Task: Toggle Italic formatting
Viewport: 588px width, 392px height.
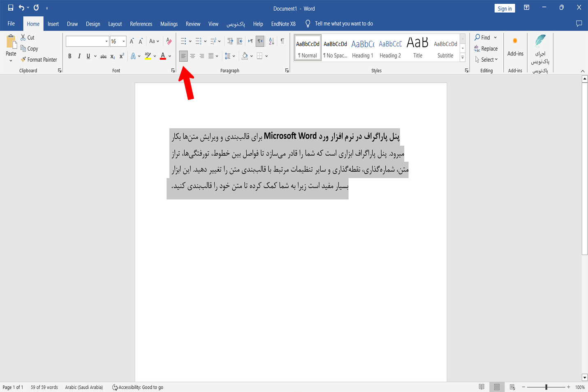Action: click(x=79, y=56)
